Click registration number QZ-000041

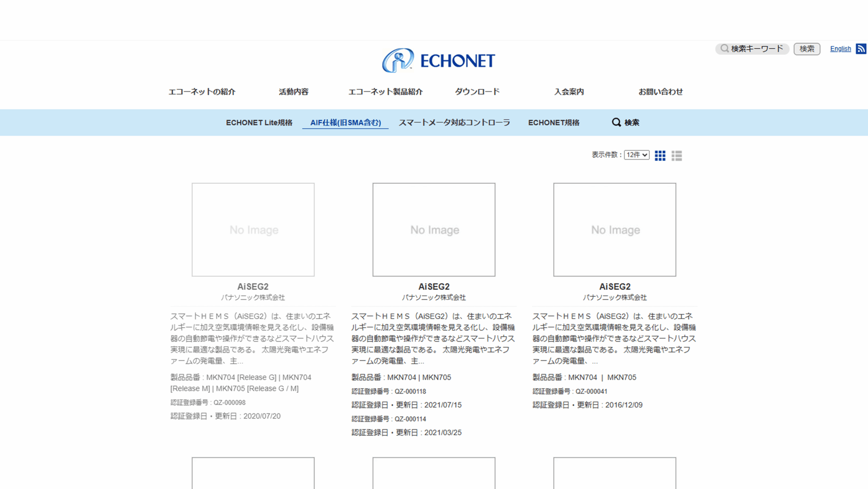point(591,392)
